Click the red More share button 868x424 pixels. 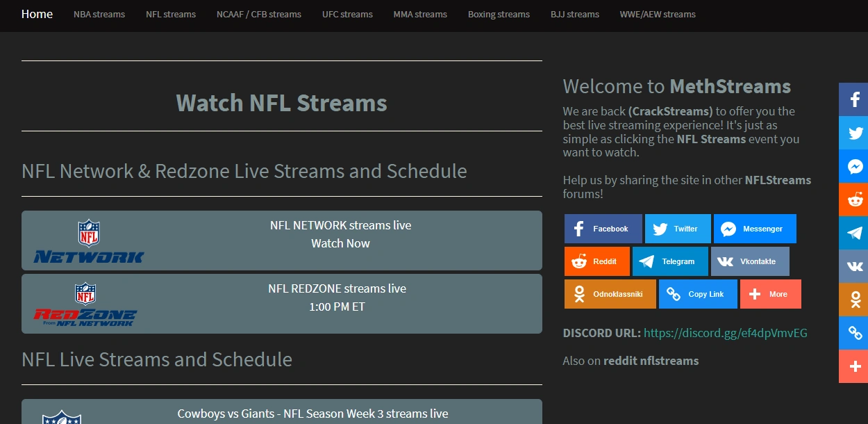click(x=771, y=294)
